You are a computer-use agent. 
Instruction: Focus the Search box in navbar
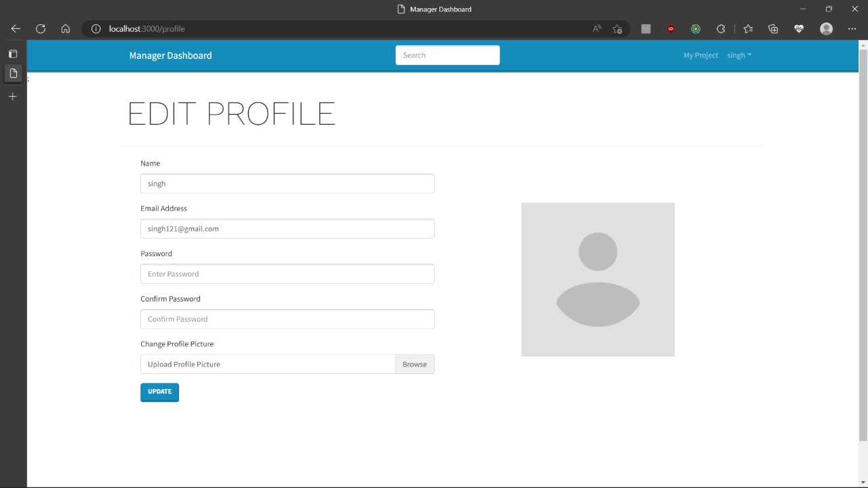pos(448,56)
